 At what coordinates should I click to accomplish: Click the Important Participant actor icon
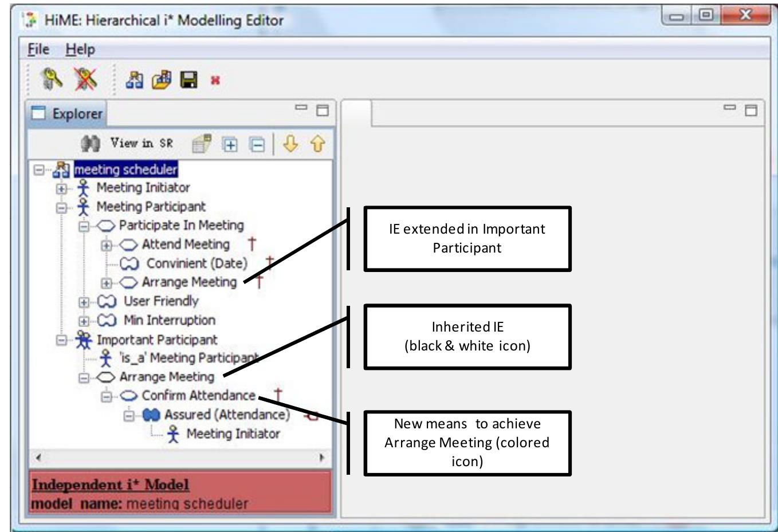coord(84,340)
